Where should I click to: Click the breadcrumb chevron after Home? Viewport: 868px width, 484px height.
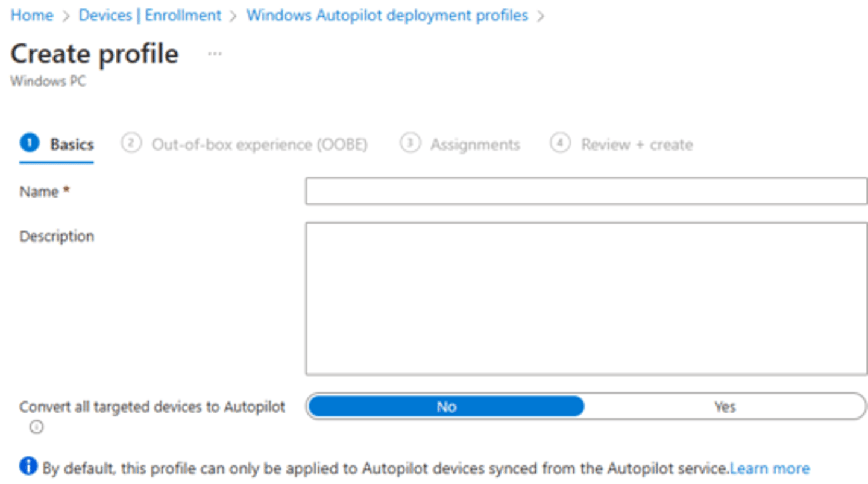coord(66,16)
